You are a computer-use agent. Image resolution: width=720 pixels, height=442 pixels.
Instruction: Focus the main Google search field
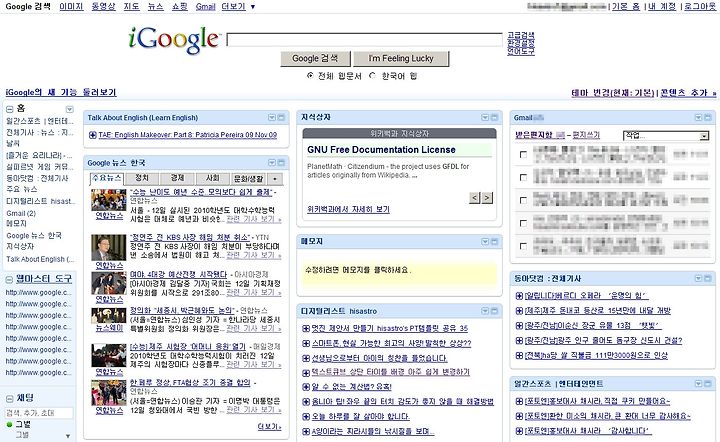[x=365, y=39]
